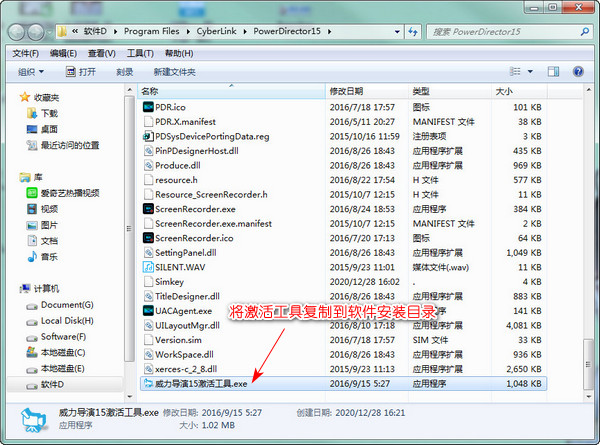
Task: Open the 工具(T) menu
Action: click(x=140, y=54)
